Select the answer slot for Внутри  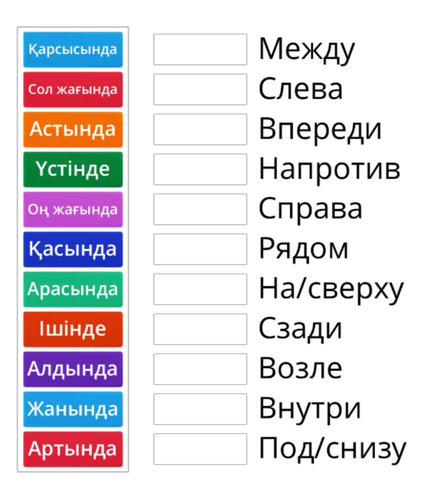click(200, 409)
